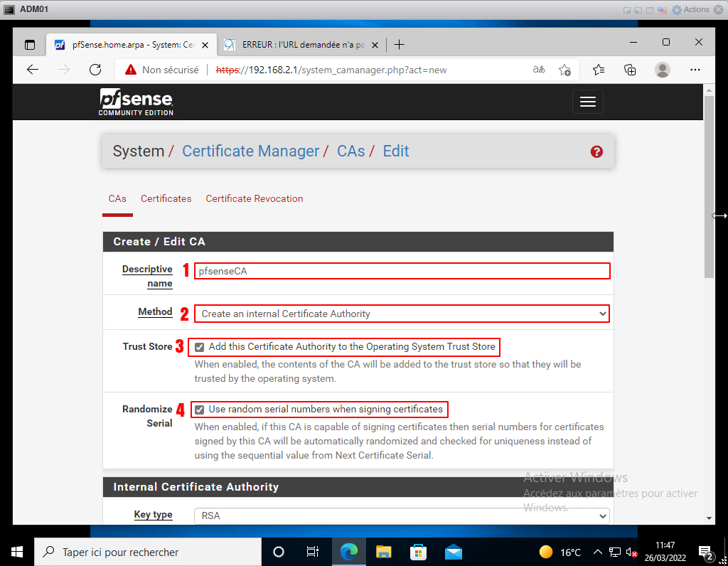Open browser collections icon
This screenshot has height=566, width=728.
pyautogui.click(x=630, y=70)
